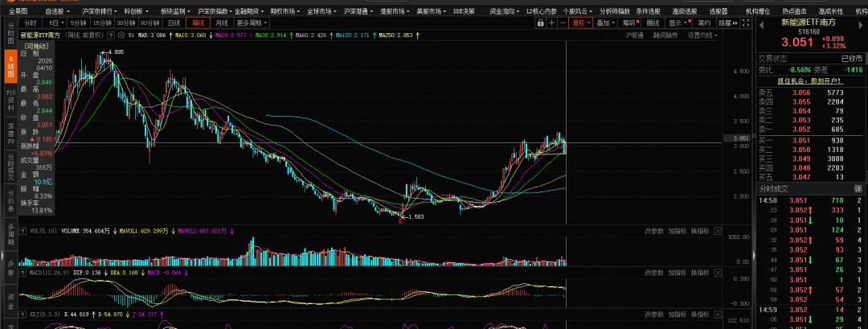
Task: Click the 隐藏 panel collapse button
Action: tap(727, 23)
